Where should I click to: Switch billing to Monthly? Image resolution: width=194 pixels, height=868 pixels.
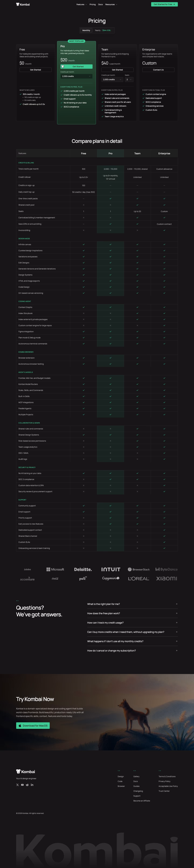[x=86, y=30]
